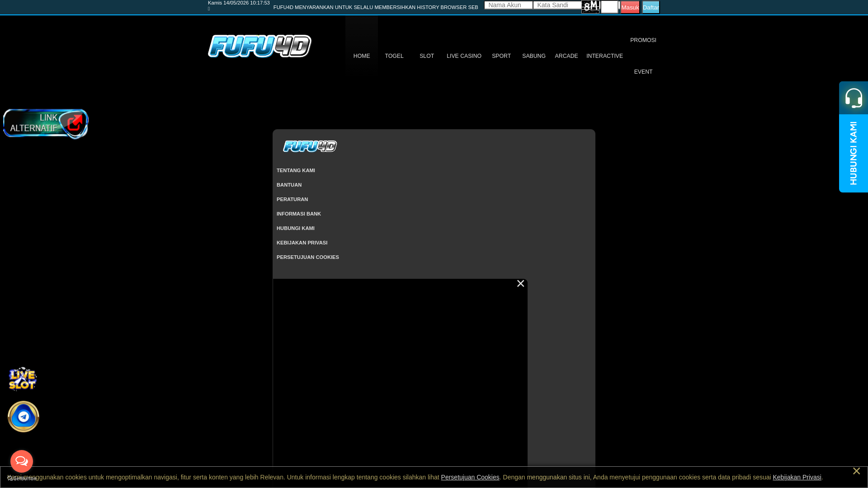Click the footer FUFU4D logo
The height and width of the screenshot is (488, 868).
click(310, 146)
